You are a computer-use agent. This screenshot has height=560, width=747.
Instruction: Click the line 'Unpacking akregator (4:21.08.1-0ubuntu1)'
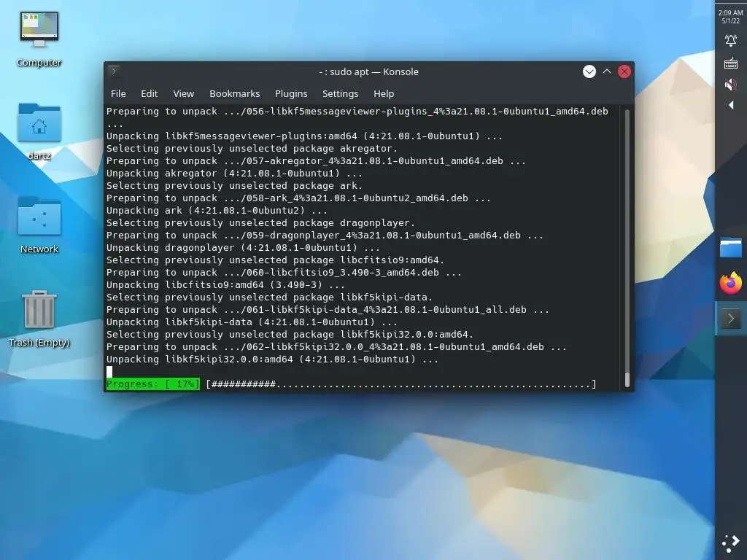click(x=234, y=174)
